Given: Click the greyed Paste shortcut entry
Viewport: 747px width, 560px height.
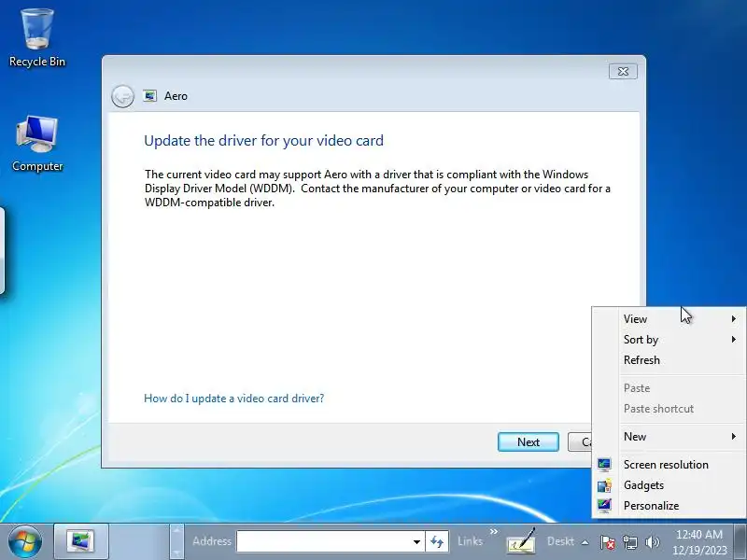Looking at the screenshot, I should coord(669,409).
